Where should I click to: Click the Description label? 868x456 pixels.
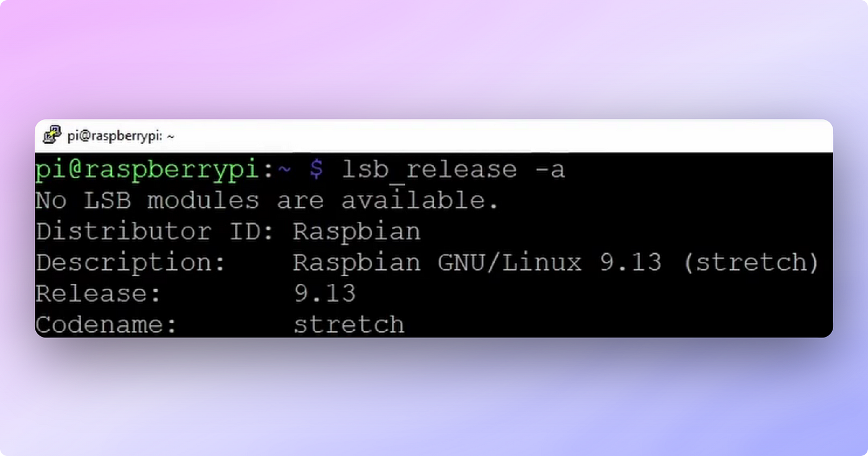pyautogui.click(x=130, y=263)
